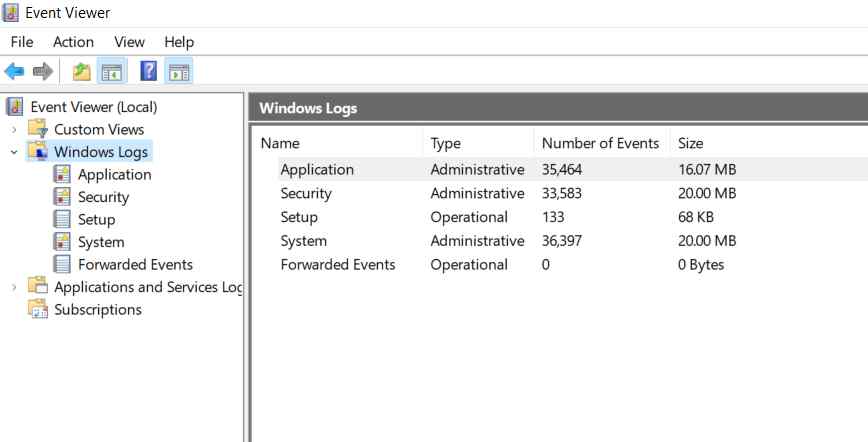Sort by the Size column header
Screen dimensions: 868x442
point(690,143)
